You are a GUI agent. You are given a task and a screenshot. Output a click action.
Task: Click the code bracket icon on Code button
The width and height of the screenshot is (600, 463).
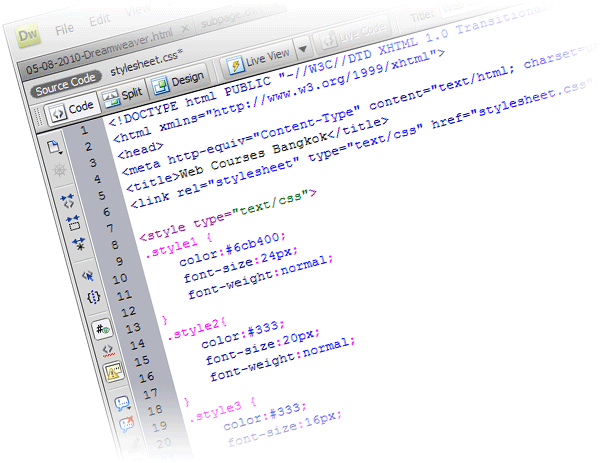tap(58, 114)
